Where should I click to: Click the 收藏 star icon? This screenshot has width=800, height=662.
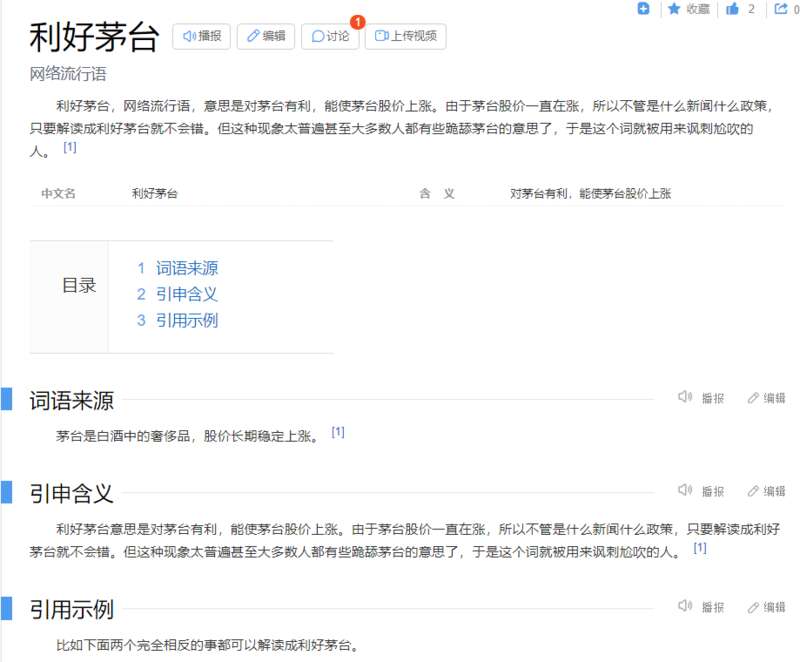coord(674,9)
